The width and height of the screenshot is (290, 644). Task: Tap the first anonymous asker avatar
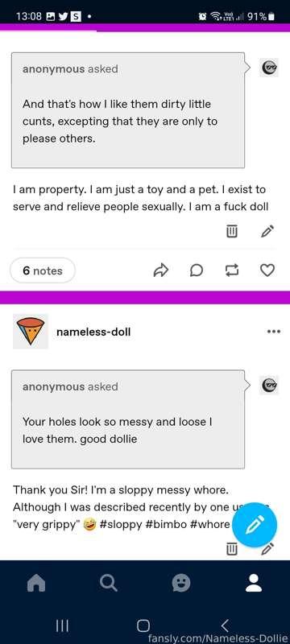[x=269, y=68]
